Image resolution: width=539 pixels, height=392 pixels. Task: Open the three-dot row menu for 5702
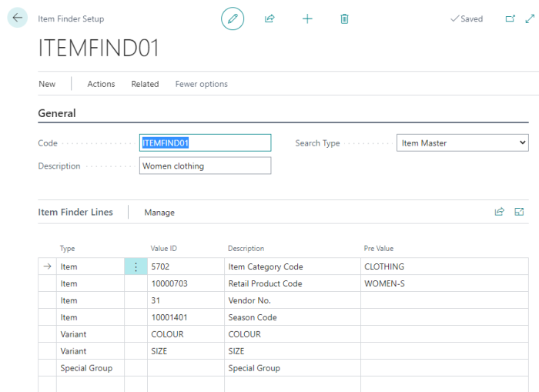(x=136, y=266)
